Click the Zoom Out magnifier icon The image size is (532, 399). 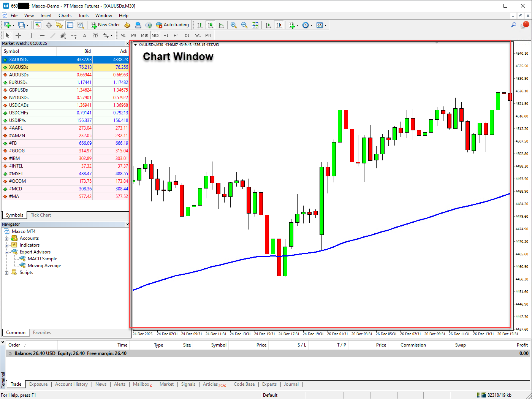point(244,25)
